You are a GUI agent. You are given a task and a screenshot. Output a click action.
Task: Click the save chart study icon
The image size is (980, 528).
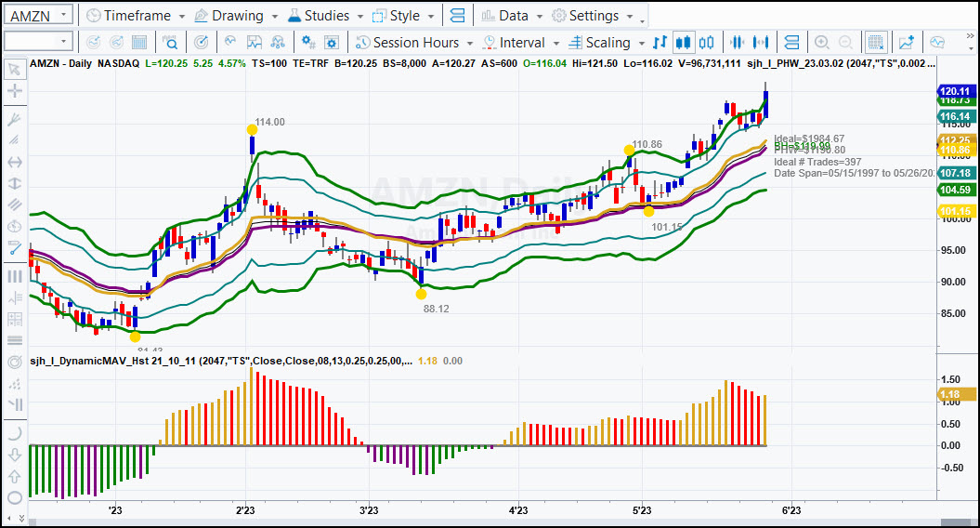[x=254, y=43]
